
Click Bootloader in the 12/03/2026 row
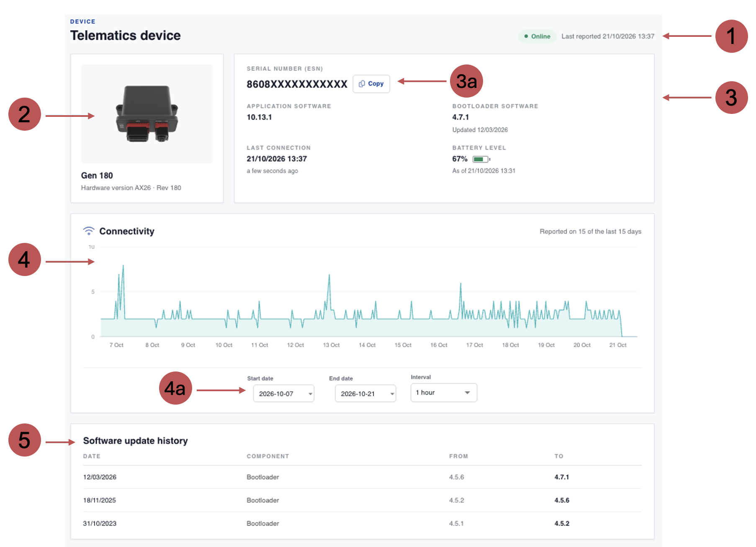(262, 477)
